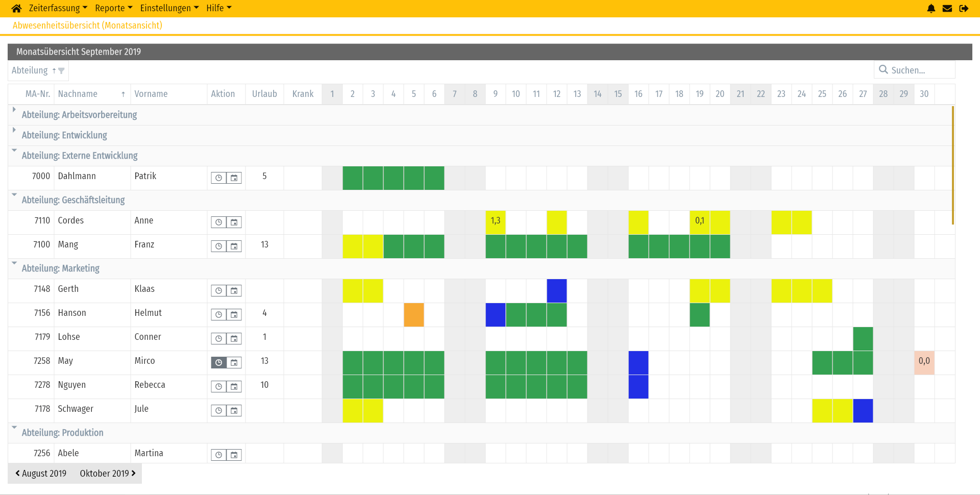Viewport: 980px width, 495px height.
Task: Log out using the exit icon
Action: click(x=964, y=8)
